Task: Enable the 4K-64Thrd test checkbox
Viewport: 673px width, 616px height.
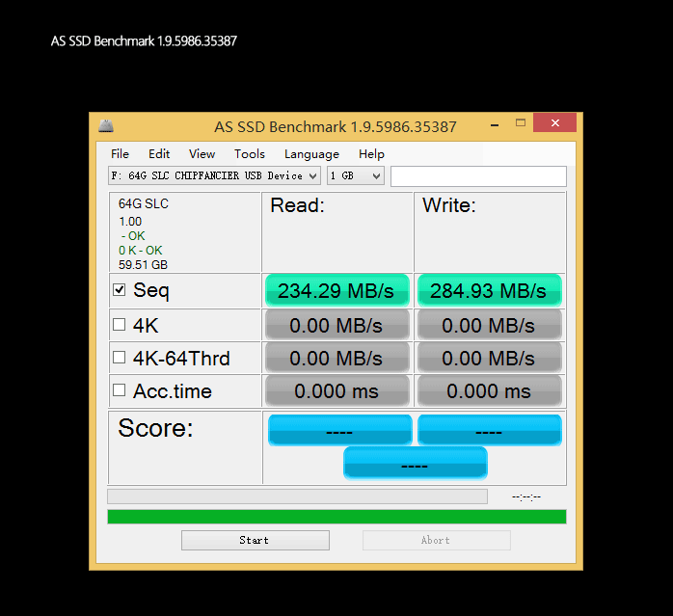Action: tap(120, 358)
